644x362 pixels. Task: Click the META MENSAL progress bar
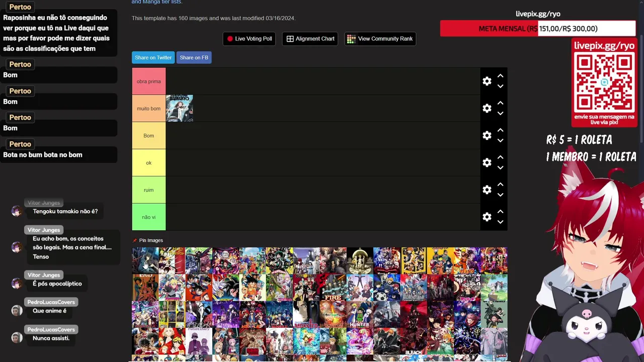538,29
